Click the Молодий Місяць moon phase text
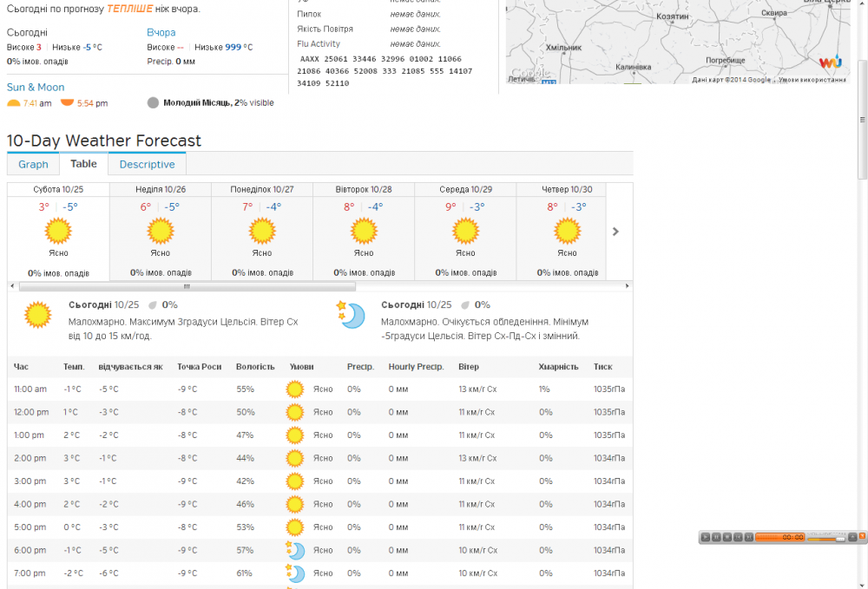868x589 pixels. [x=198, y=103]
